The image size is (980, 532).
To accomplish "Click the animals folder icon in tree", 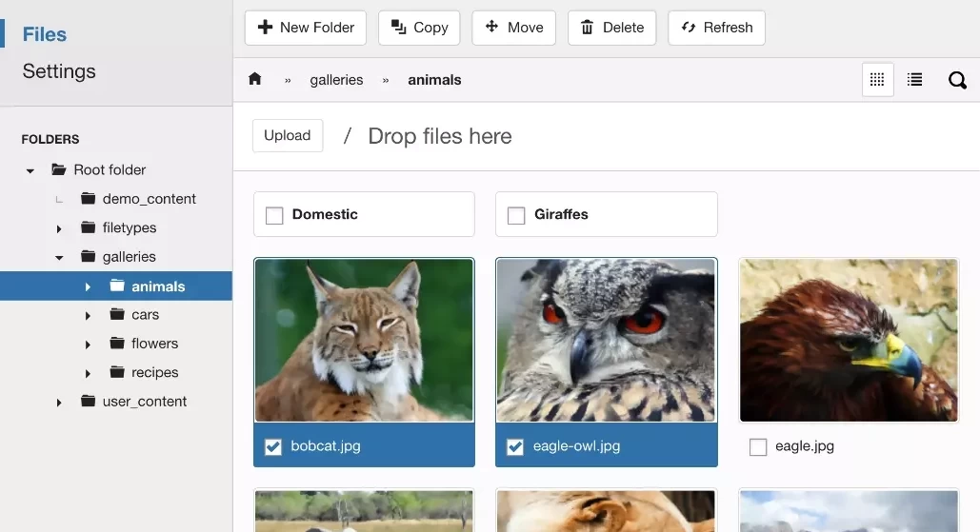I will (117, 286).
